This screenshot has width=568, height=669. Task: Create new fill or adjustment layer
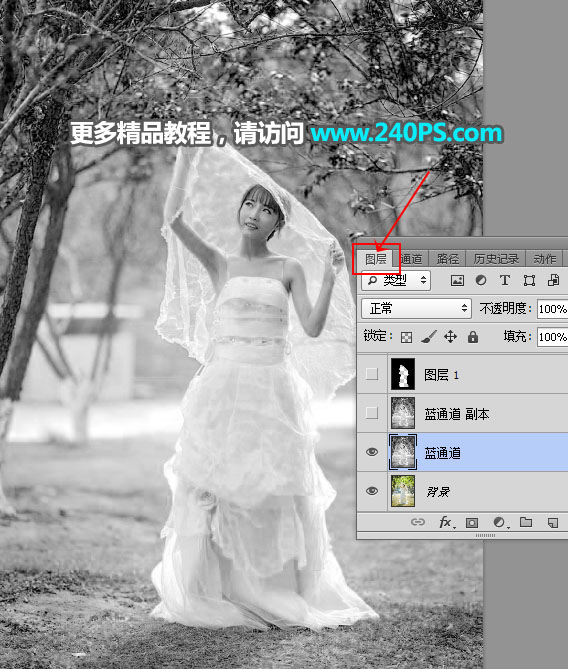pyautogui.click(x=499, y=522)
